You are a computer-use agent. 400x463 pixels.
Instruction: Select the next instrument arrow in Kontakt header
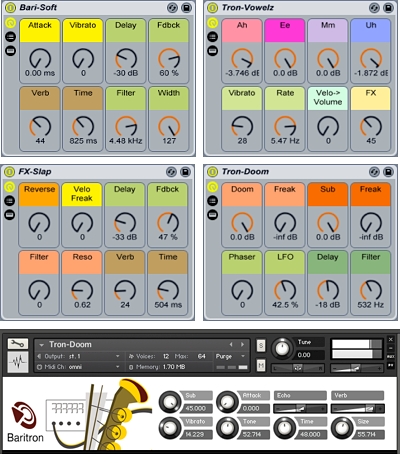tap(242, 344)
